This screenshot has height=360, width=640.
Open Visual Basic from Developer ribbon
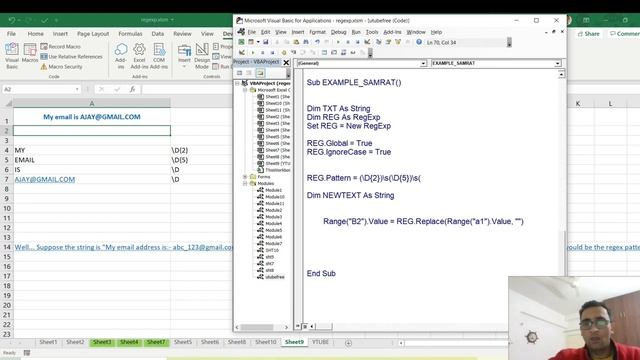12,56
